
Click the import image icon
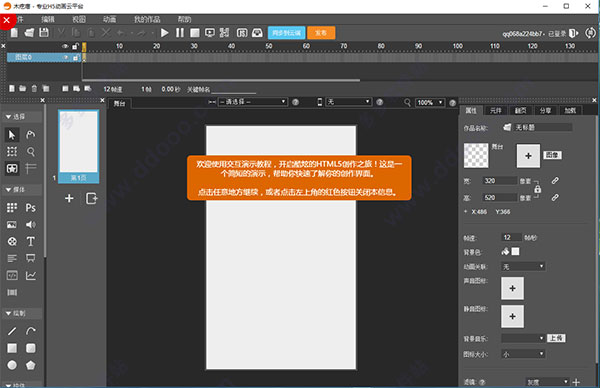click(x=12, y=225)
